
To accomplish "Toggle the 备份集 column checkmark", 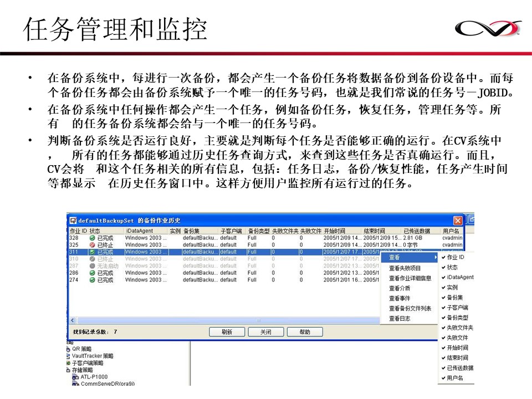I will (x=443, y=298).
